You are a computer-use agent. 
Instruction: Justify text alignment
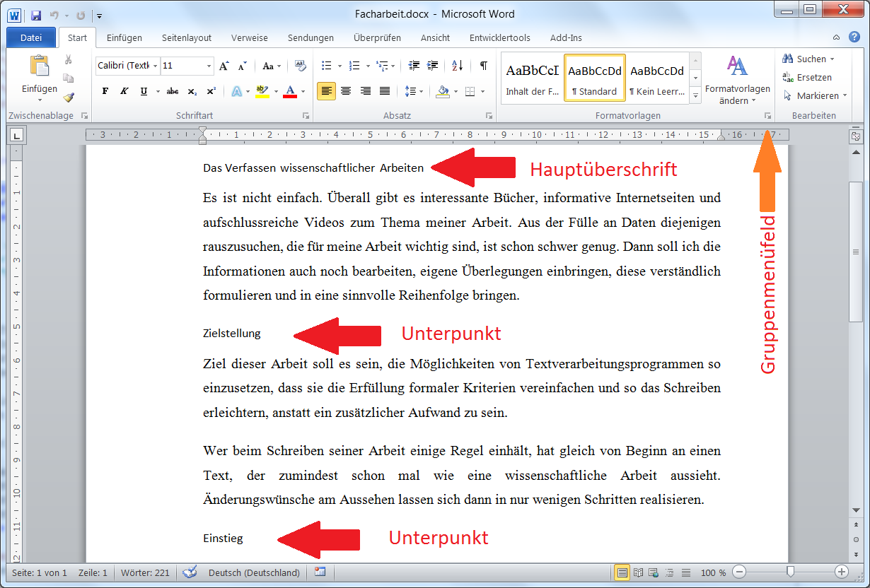[x=385, y=91]
